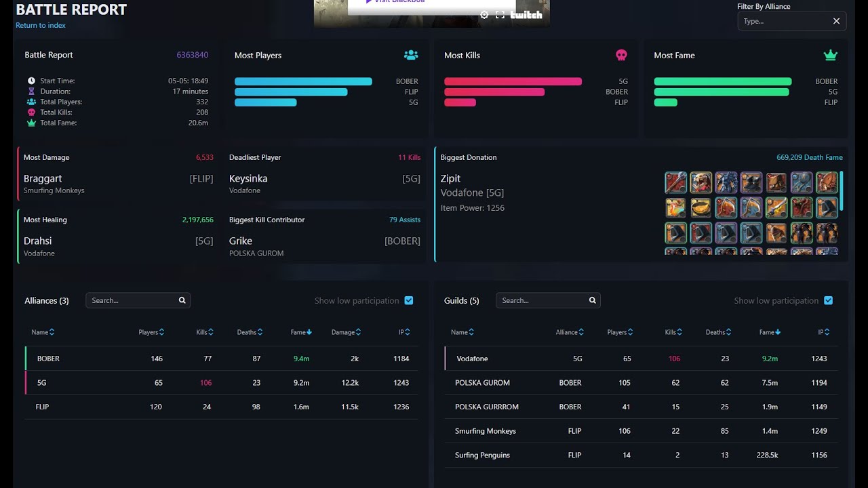Enable Alliances Show low participation checkbox

(x=409, y=300)
